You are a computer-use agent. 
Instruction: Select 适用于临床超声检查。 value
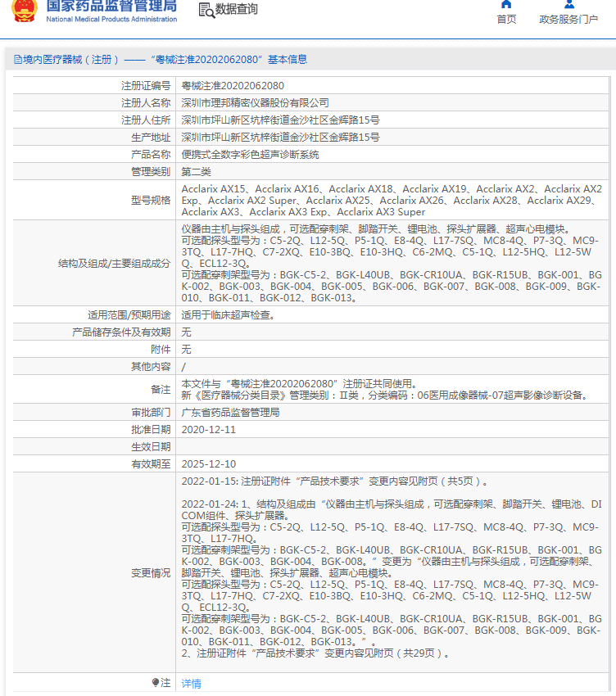(228, 315)
